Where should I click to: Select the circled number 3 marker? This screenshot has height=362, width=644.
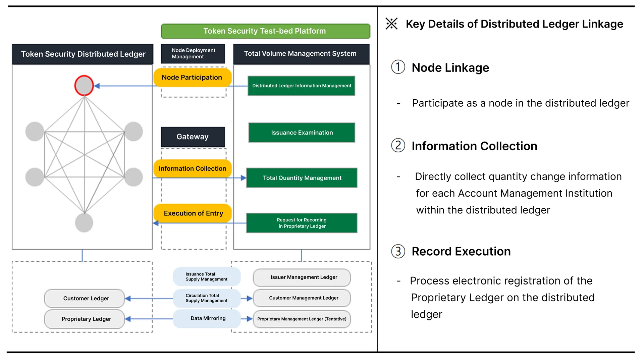coord(398,251)
